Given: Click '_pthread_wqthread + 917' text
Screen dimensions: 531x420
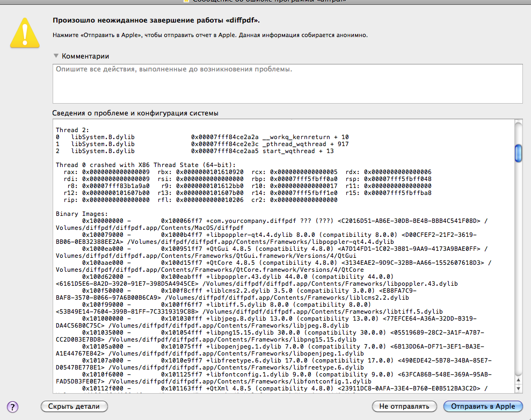Looking at the screenshot, I should point(305,144).
